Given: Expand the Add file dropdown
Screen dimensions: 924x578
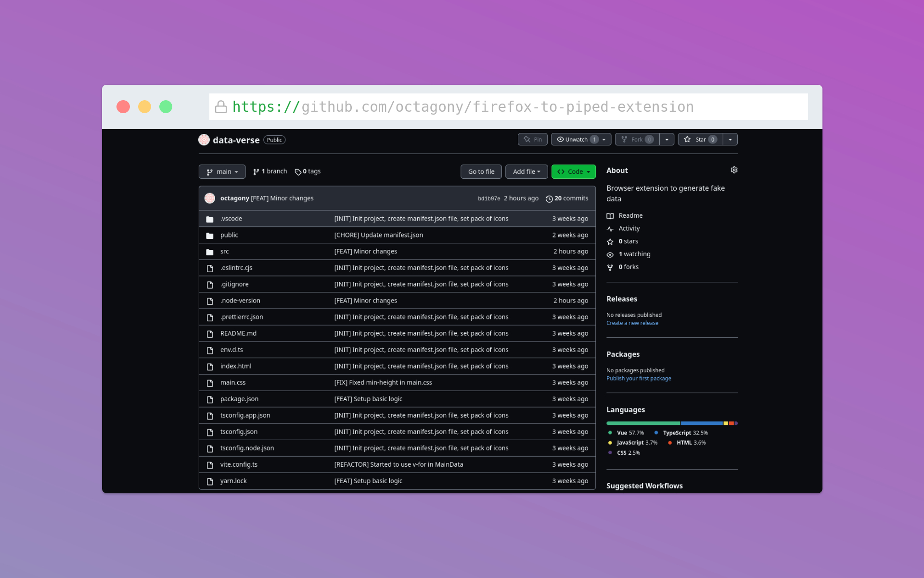Looking at the screenshot, I should pyautogui.click(x=526, y=171).
